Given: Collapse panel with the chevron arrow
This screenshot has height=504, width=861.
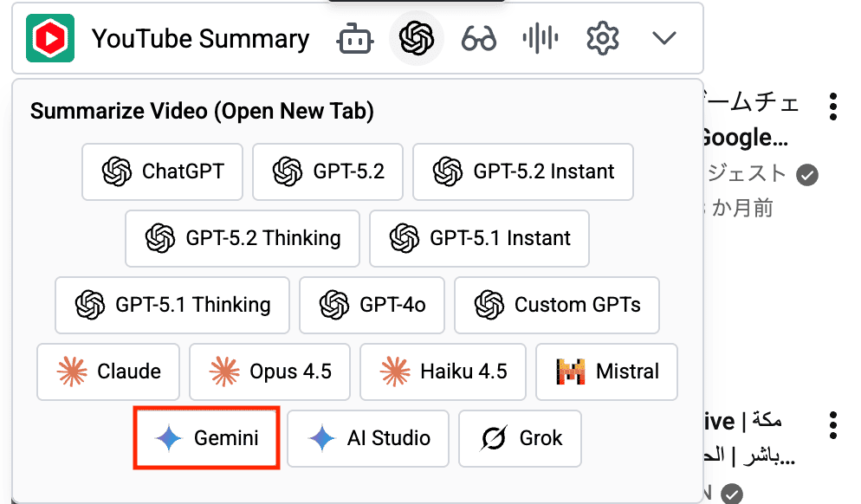Looking at the screenshot, I should 664,39.
